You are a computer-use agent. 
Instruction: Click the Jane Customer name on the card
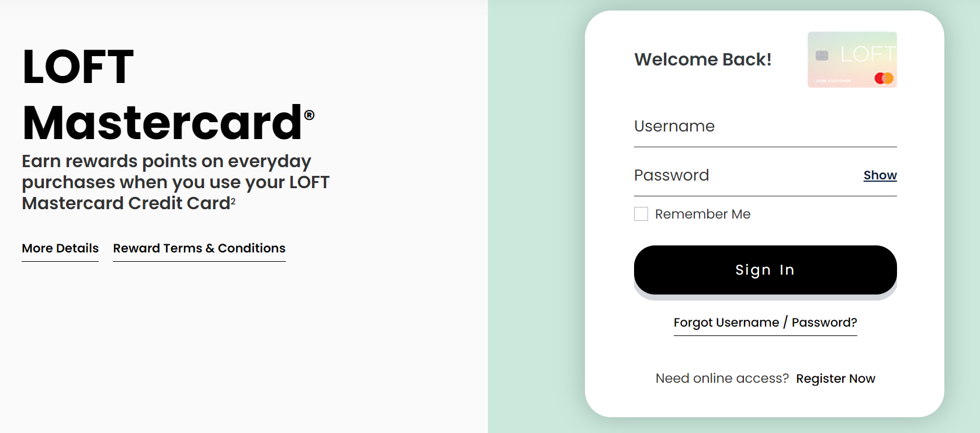(833, 81)
